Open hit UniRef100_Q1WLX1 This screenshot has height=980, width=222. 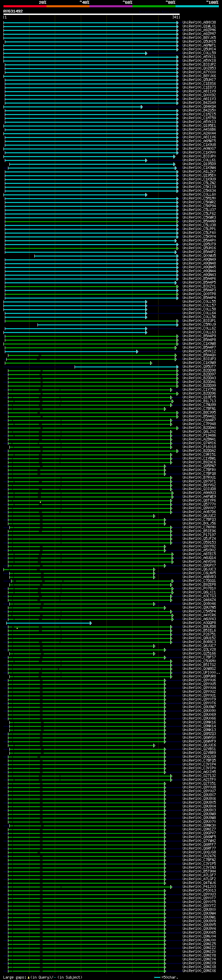coord(199,26)
